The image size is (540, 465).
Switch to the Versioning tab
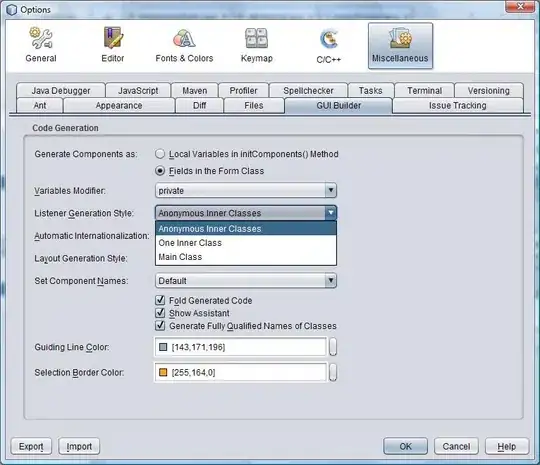(489, 91)
